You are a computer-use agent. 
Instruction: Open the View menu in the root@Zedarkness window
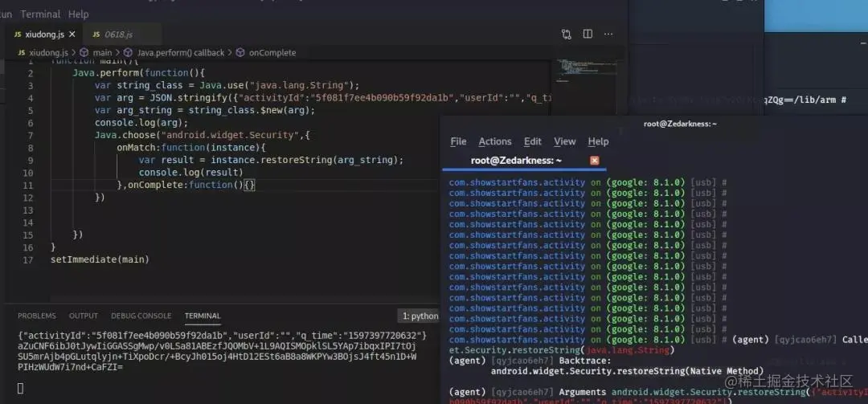pos(565,141)
